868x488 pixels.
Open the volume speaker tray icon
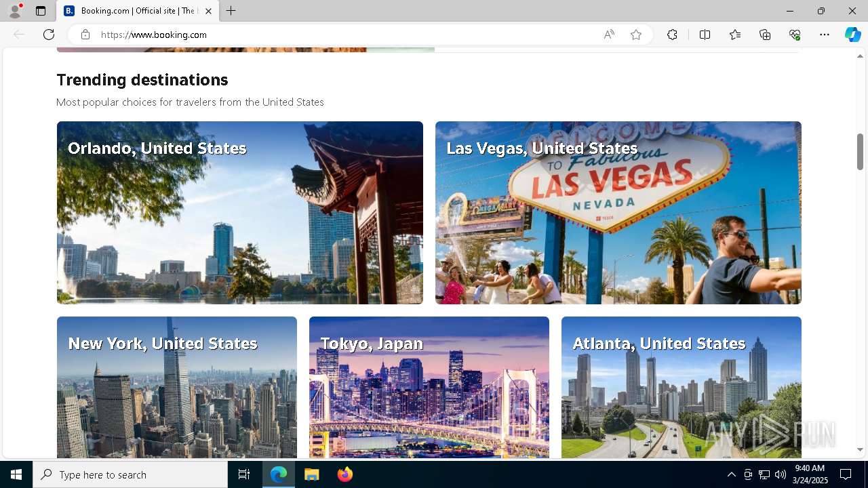[x=781, y=474]
